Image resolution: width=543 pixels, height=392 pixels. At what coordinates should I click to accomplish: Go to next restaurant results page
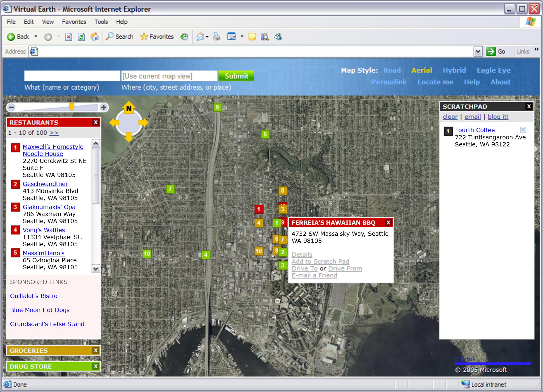54,133
